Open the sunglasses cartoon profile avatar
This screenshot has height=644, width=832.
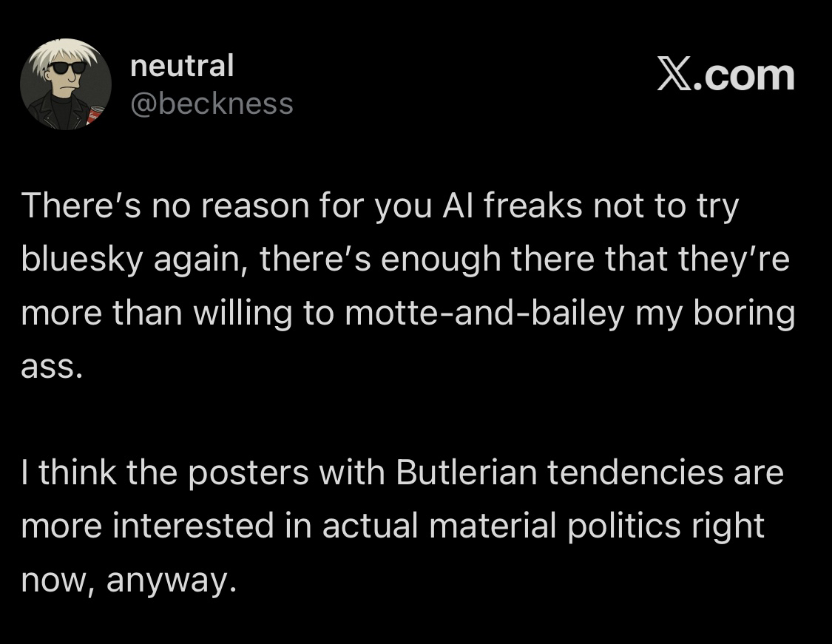tap(65, 84)
